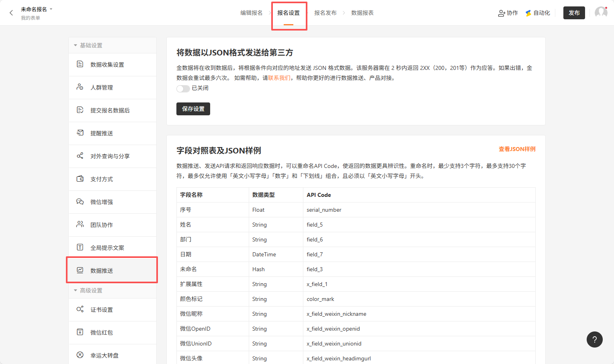
Task: Collapse the 高级设置 section
Action: click(76, 290)
